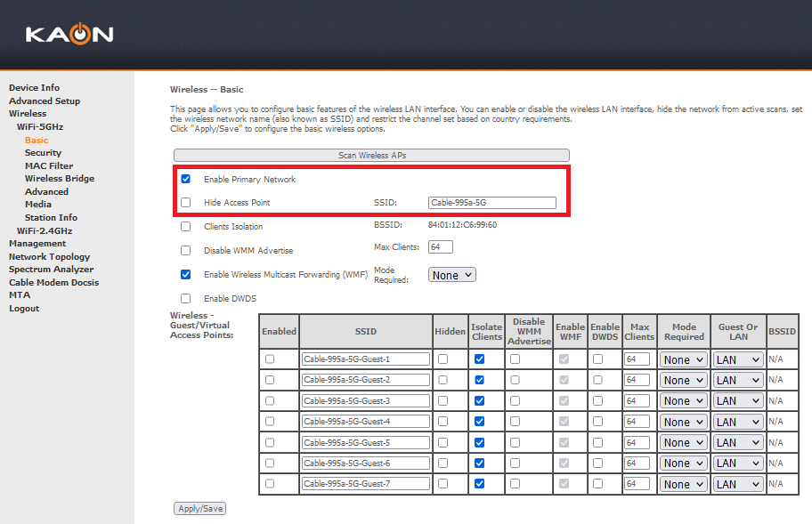Enable the Cable-995a-5G-Guest-1 network
The image size is (812, 524).
tap(279, 359)
